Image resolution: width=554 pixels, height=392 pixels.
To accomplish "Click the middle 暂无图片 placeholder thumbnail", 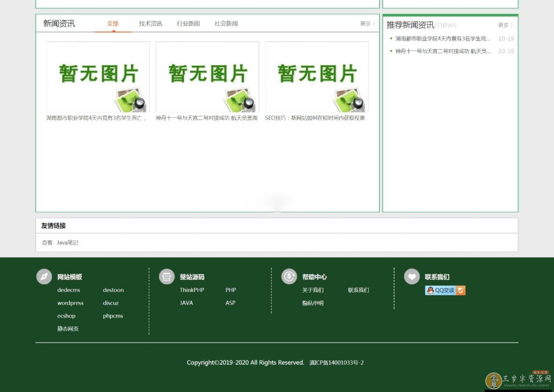I will point(207,77).
